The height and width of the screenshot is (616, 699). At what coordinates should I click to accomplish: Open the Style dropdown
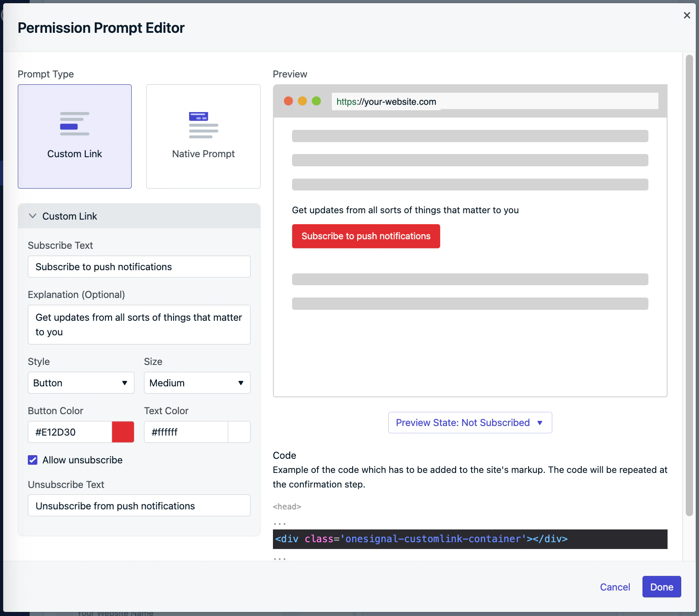coord(81,383)
